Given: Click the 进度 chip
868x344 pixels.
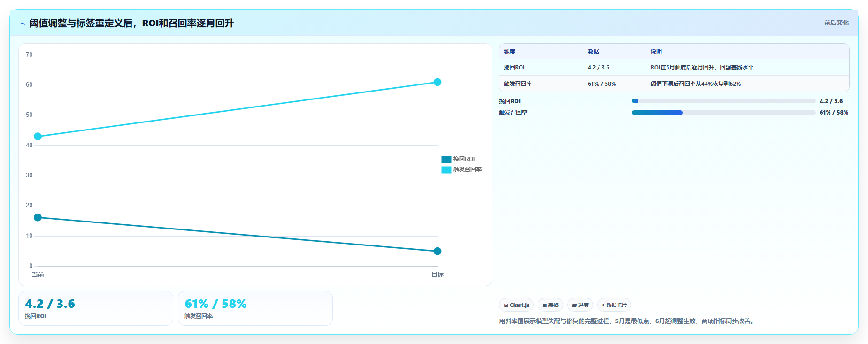Looking at the screenshot, I should (x=580, y=305).
